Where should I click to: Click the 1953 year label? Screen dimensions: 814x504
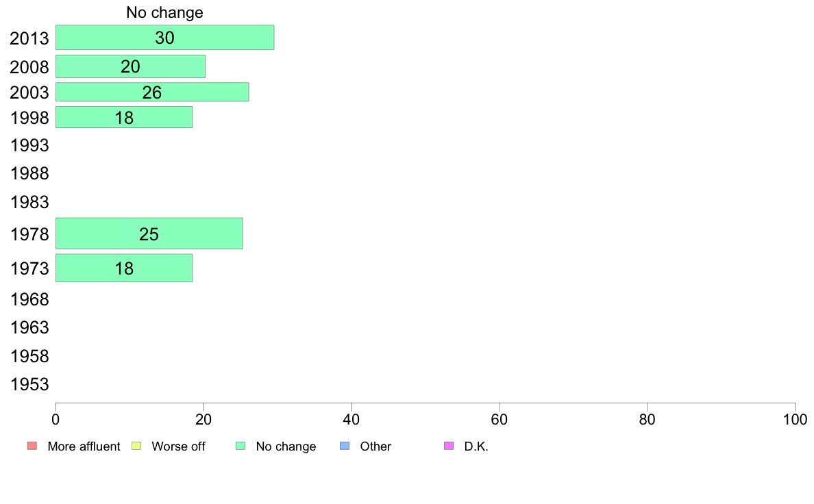click(x=29, y=385)
